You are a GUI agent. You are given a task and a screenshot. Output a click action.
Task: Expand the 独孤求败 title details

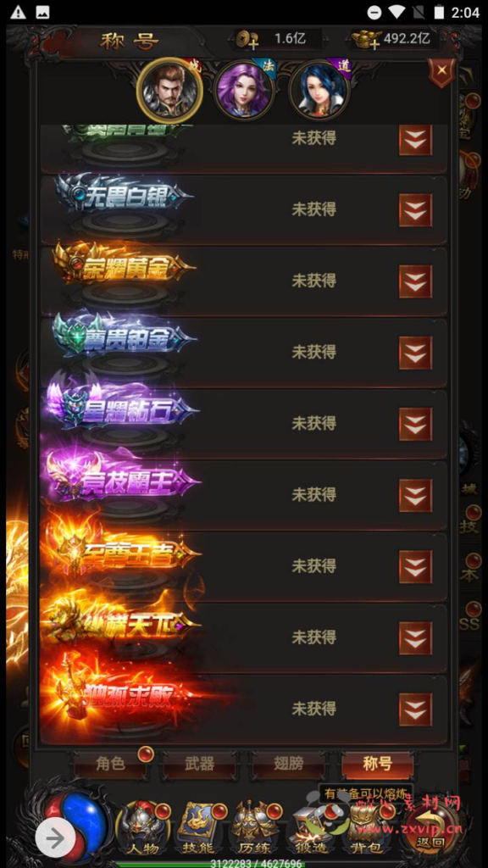[415, 709]
